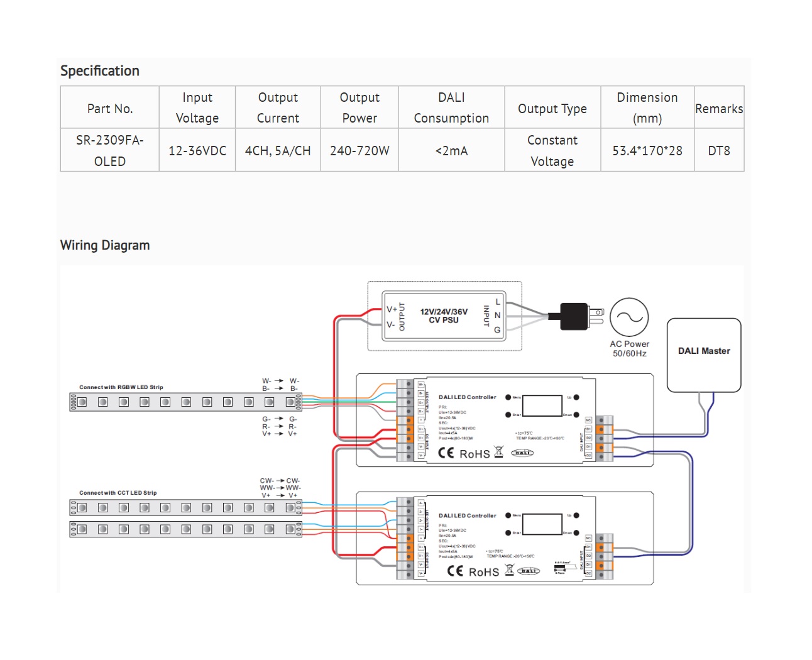Click the 'Output Current' column header
This screenshot has width=812, height=660.
[278, 107]
